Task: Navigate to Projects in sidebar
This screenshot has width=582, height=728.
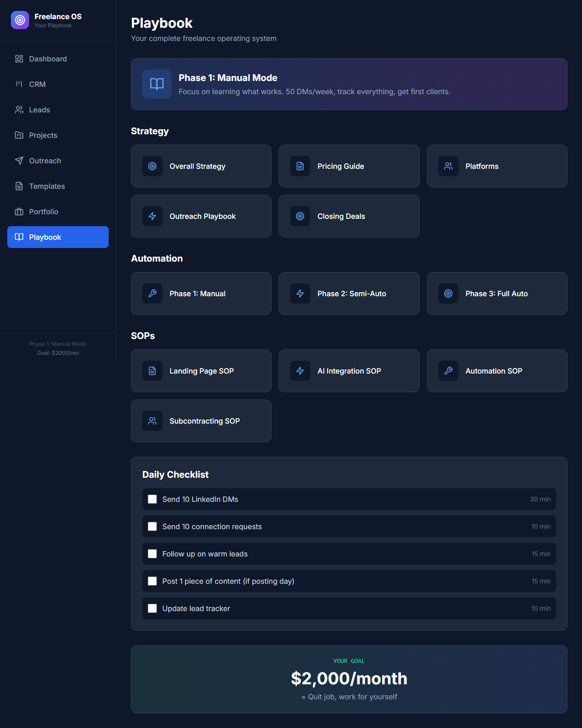Action: [58, 135]
